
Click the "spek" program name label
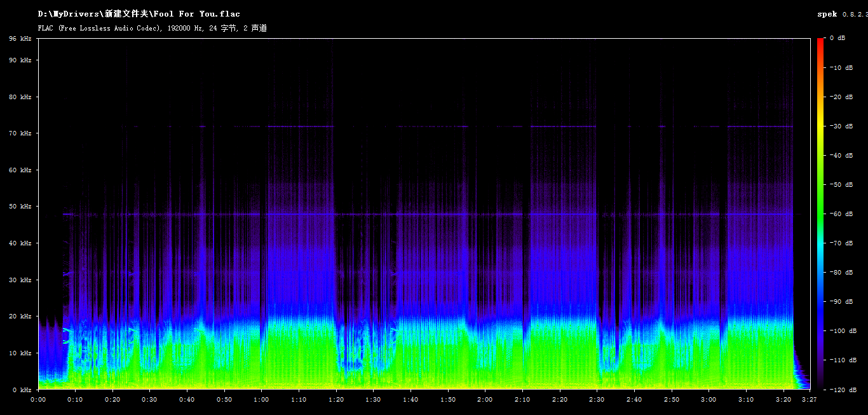pos(827,14)
